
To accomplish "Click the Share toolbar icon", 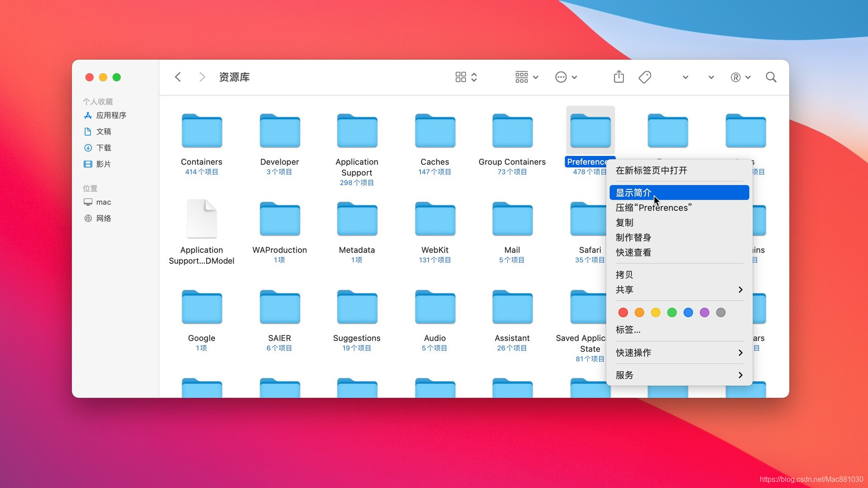I will click(x=618, y=77).
